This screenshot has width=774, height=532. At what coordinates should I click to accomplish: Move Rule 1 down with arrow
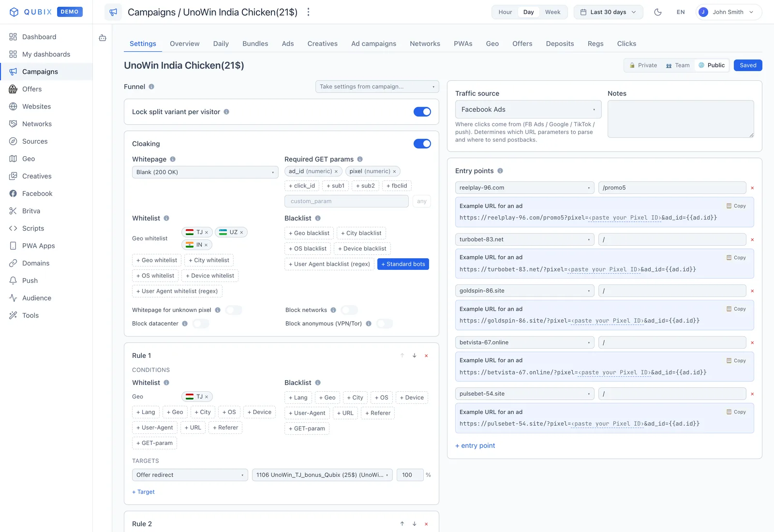(x=415, y=355)
